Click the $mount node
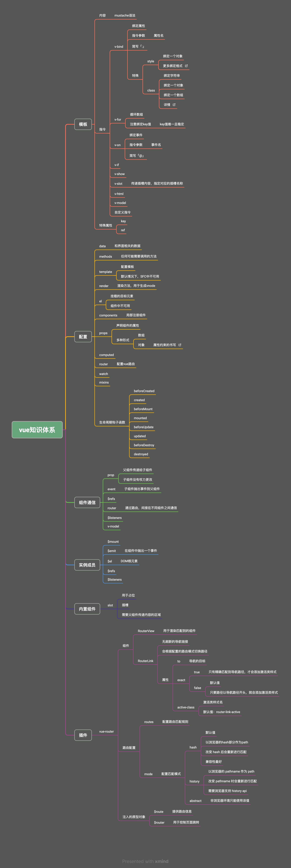The image size is (291, 868). [113, 542]
